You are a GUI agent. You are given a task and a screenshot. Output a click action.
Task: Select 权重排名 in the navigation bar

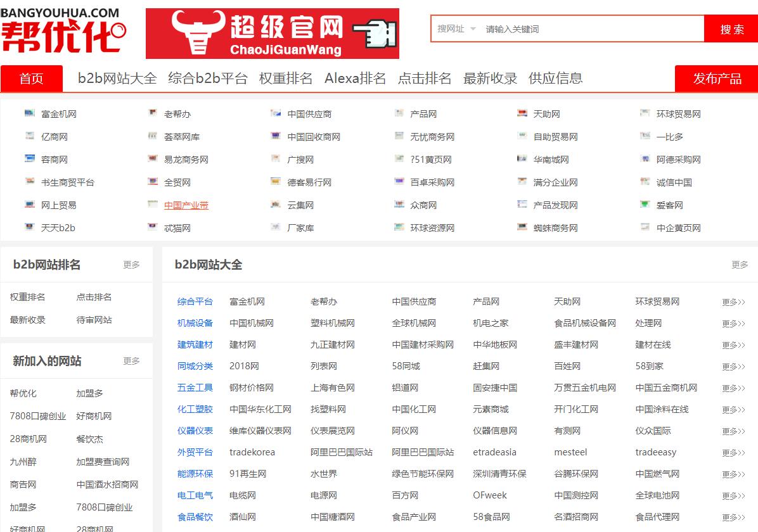click(x=286, y=79)
